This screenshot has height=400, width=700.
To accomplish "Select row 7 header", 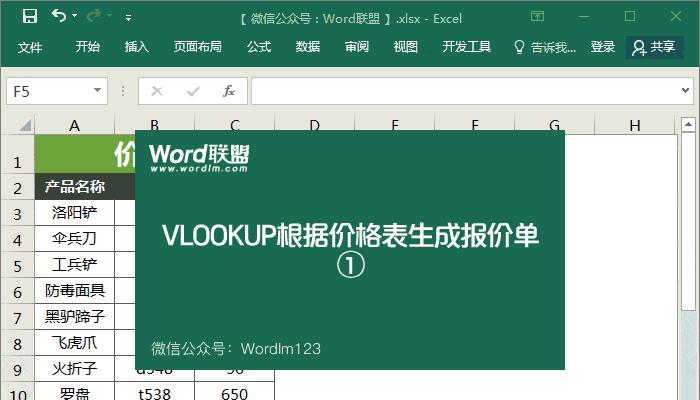I will click(x=17, y=317).
